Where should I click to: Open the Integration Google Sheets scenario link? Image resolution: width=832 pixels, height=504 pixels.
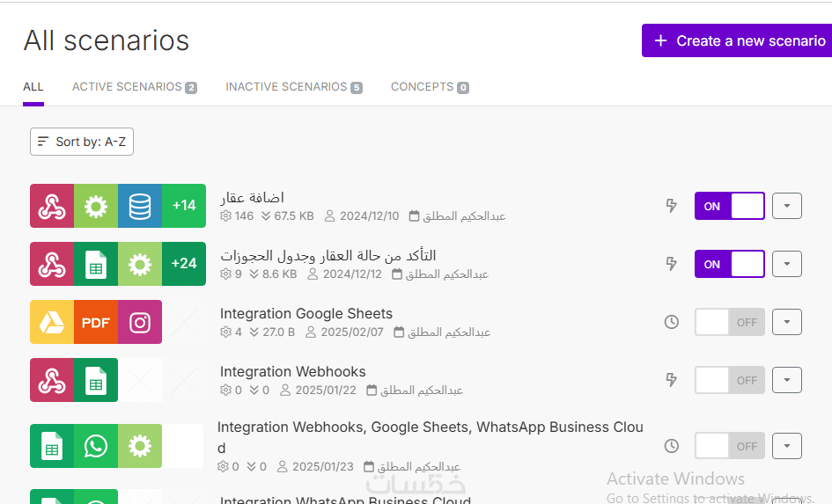[306, 313]
